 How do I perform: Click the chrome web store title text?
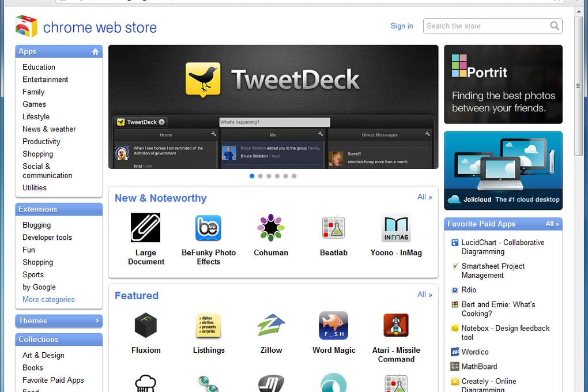(x=100, y=28)
